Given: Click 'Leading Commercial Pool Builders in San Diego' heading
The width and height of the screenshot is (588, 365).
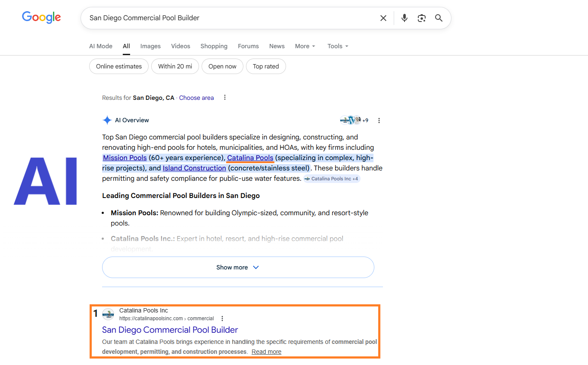Looking at the screenshot, I should (181, 195).
